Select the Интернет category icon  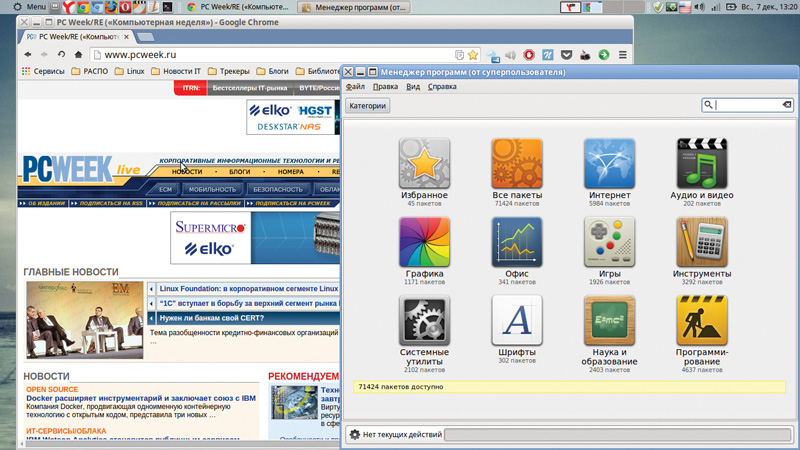609,164
